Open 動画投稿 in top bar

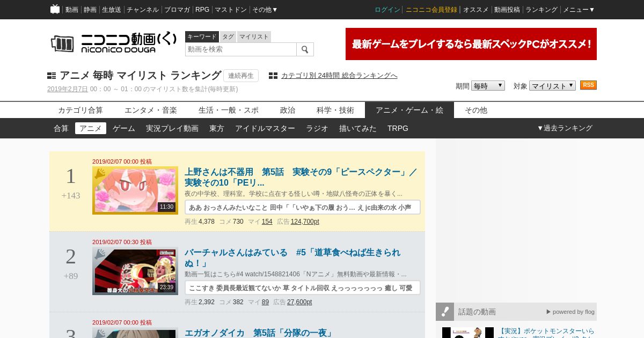tap(507, 10)
